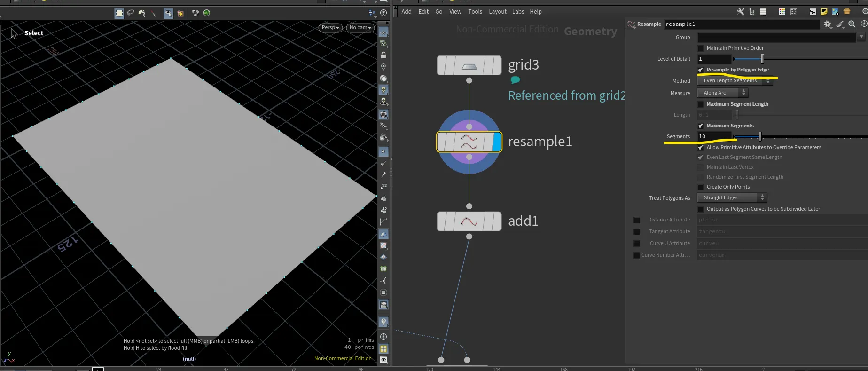Image resolution: width=868 pixels, height=371 pixels.
Task: Create a network box icon
Action: (813, 12)
